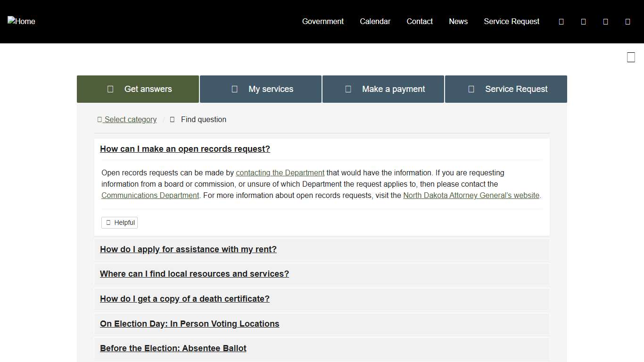Click the Get answers tab icon
This screenshot has width=644, height=362.
coord(110,89)
